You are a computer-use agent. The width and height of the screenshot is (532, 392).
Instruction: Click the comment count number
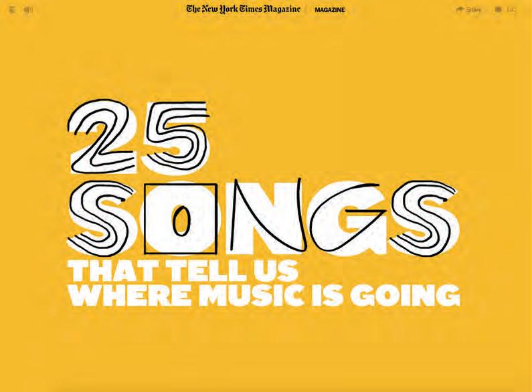[511, 9]
